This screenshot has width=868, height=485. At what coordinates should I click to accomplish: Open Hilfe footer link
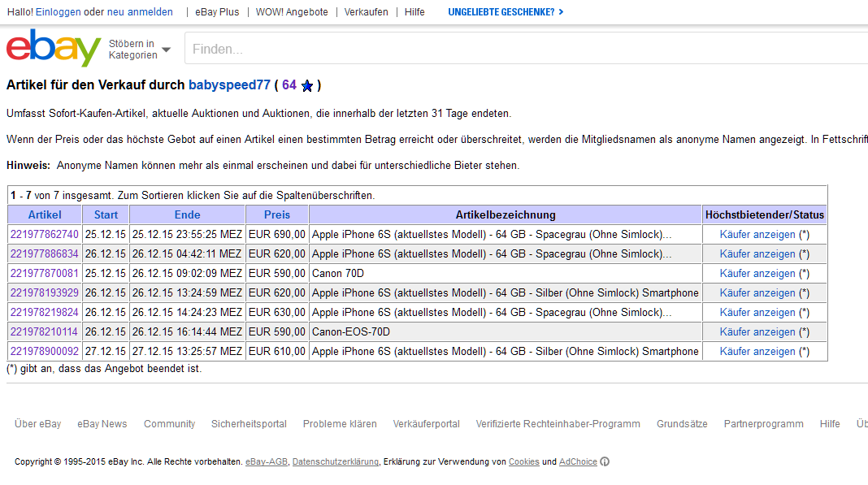pyautogui.click(x=830, y=424)
